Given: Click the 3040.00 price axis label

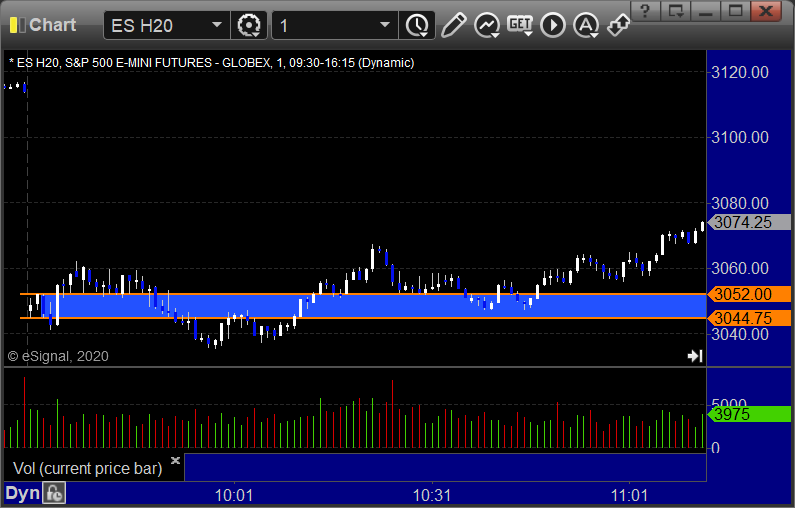Looking at the screenshot, I should click(x=740, y=335).
